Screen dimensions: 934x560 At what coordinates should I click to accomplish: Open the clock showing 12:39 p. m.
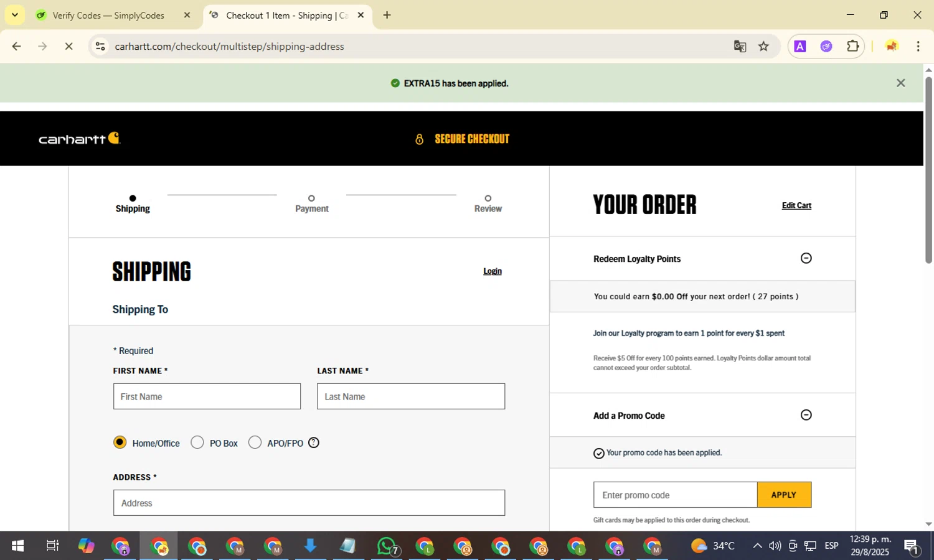[870, 546]
